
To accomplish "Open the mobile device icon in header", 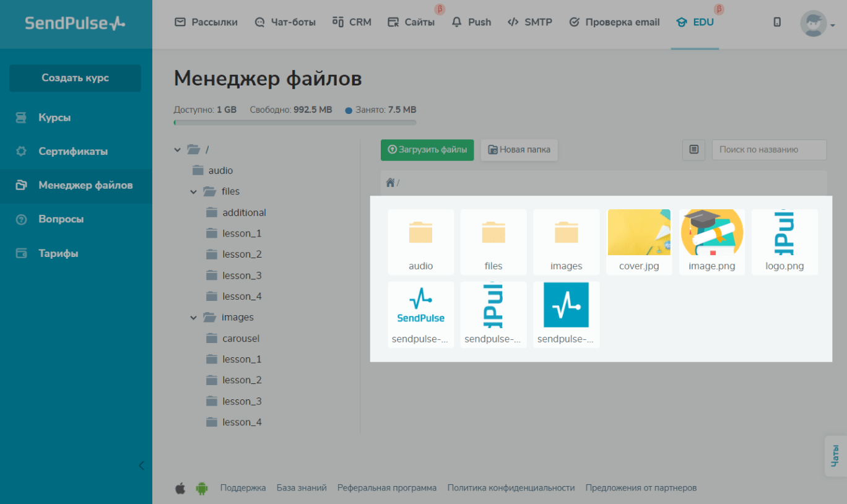I will click(777, 22).
